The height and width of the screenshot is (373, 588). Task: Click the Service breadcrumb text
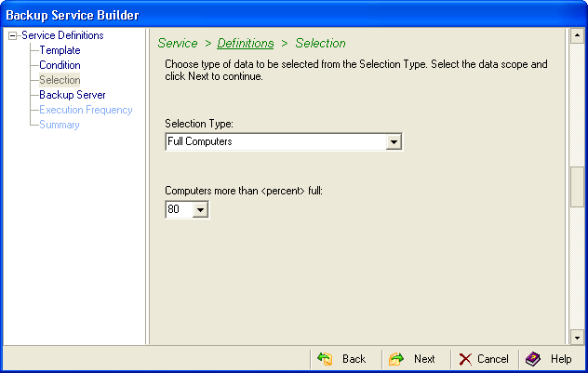[x=178, y=44]
